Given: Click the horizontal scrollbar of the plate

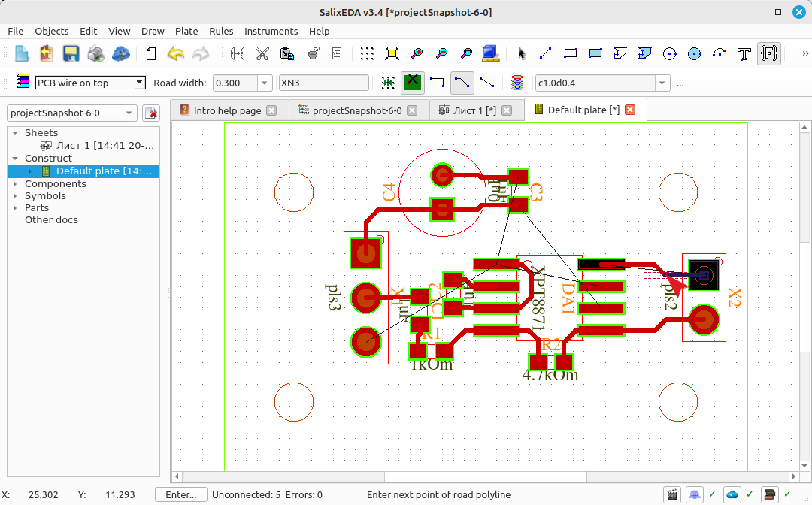Looking at the screenshot, I should [485, 476].
